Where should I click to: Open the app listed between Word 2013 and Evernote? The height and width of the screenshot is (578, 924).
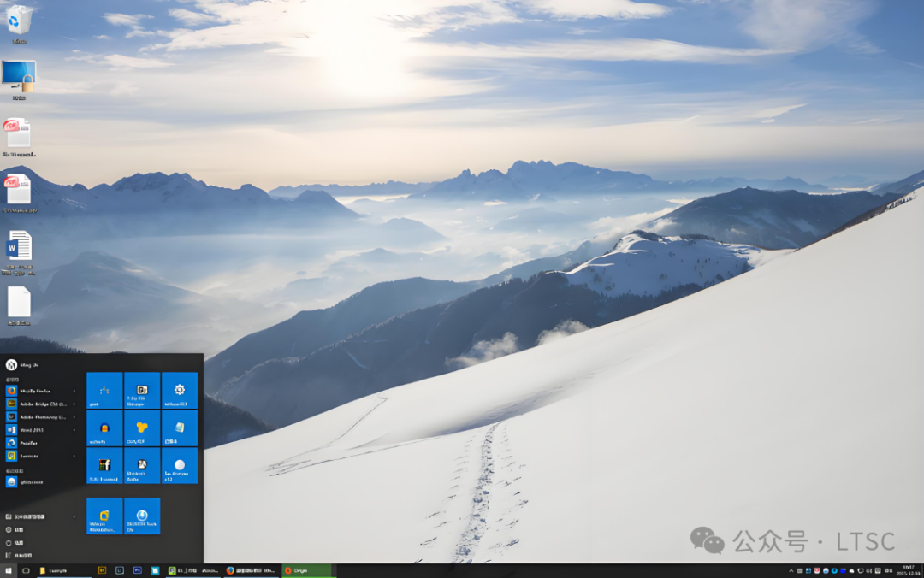coord(41,443)
